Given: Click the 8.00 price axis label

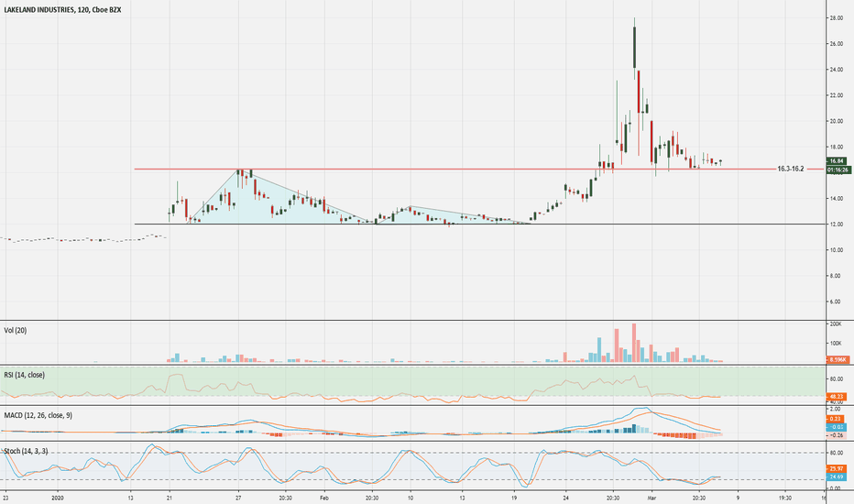Looking at the screenshot, I should point(836,276).
